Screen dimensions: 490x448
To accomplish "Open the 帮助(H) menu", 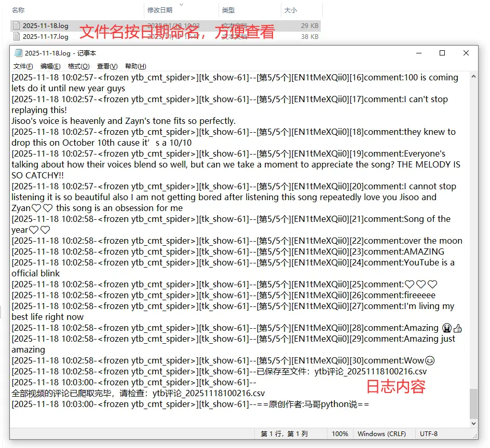I will pyautogui.click(x=135, y=66).
